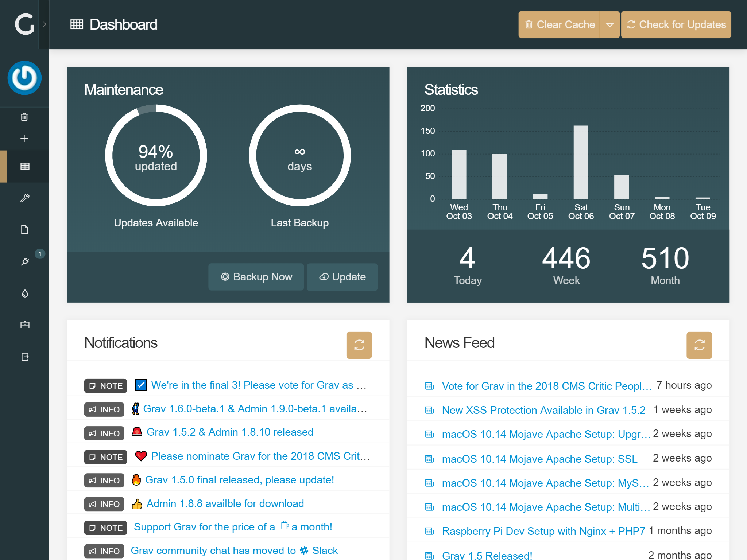The height and width of the screenshot is (560, 747).
Task: Open Plugins via plug icon
Action: tap(25, 261)
